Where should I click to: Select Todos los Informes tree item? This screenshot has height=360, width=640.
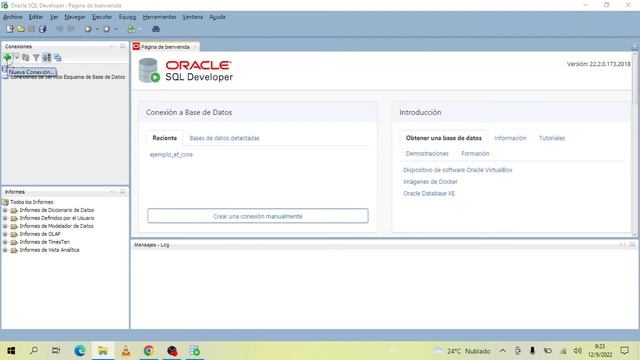click(31, 202)
